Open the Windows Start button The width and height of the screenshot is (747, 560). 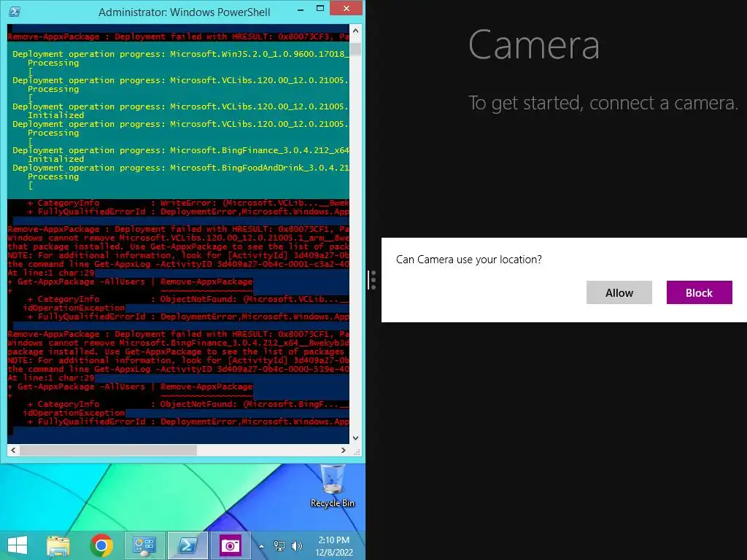pyautogui.click(x=18, y=545)
